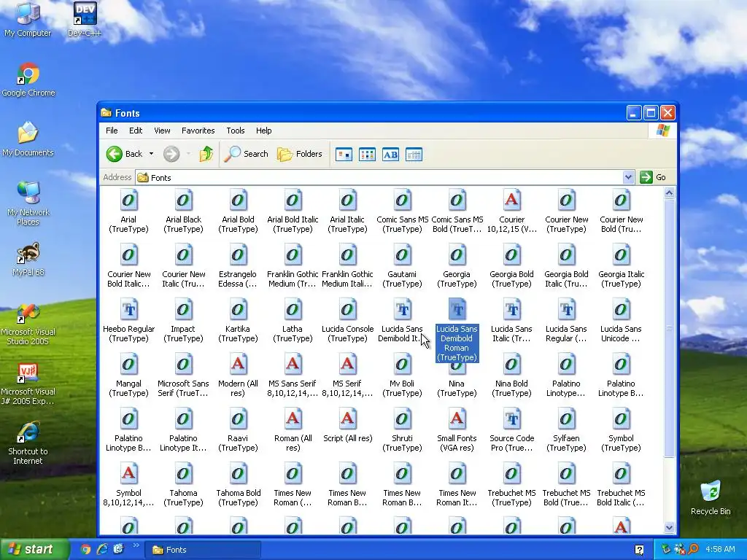The height and width of the screenshot is (560, 747).
Task: Click Internet Explorer Quick Launch icon
Action: [102, 549]
